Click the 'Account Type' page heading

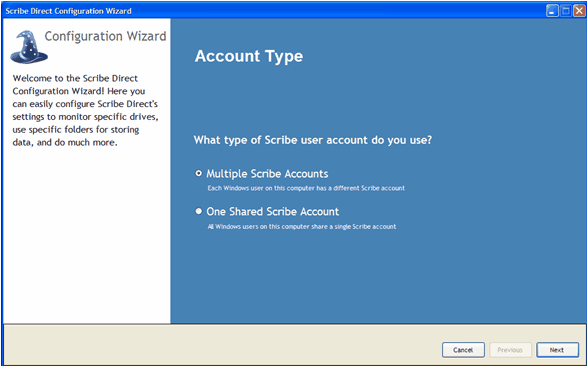tap(249, 56)
